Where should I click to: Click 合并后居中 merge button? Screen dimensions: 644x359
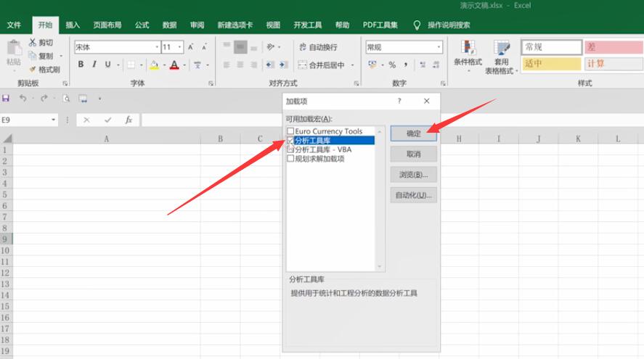[x=321, y=65]
